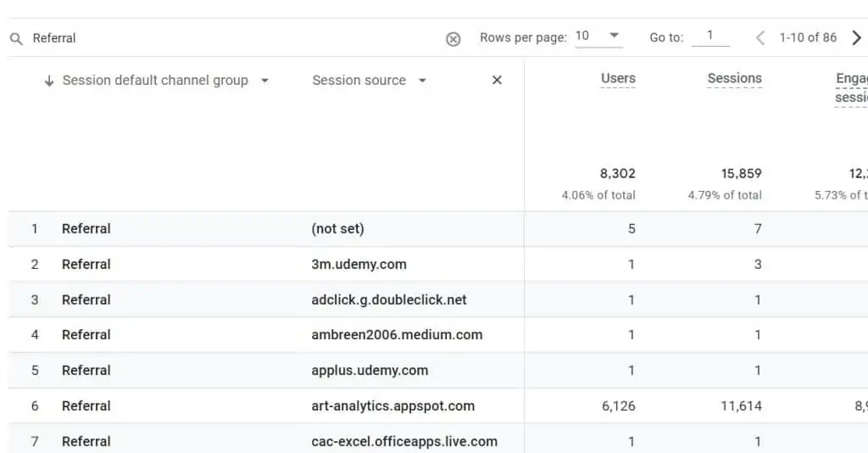
Task: Click the 4.06% of total label
Action: tap(598, 195)
